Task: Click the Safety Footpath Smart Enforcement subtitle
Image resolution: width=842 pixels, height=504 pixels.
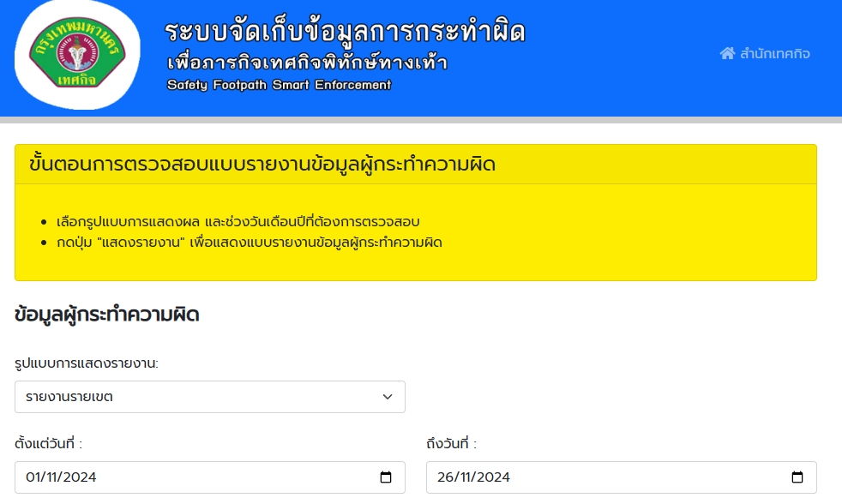Action: click(279, 85)
